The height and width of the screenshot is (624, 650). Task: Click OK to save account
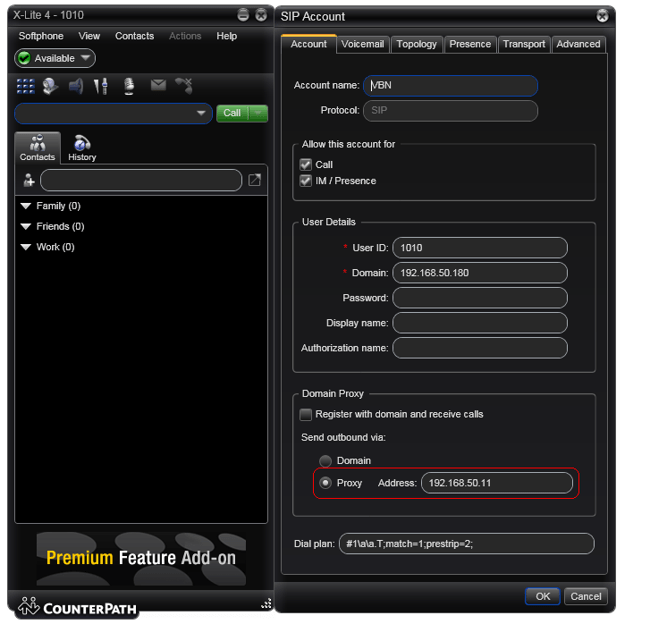click(543, 596)
